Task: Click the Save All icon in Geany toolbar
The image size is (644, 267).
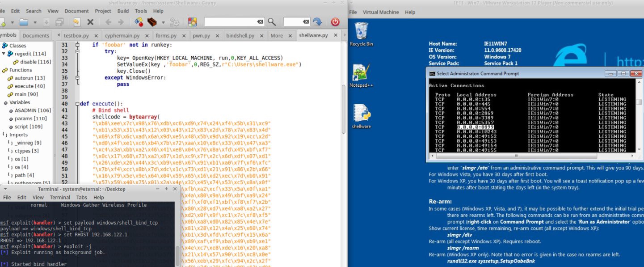Action: [59, 22]
